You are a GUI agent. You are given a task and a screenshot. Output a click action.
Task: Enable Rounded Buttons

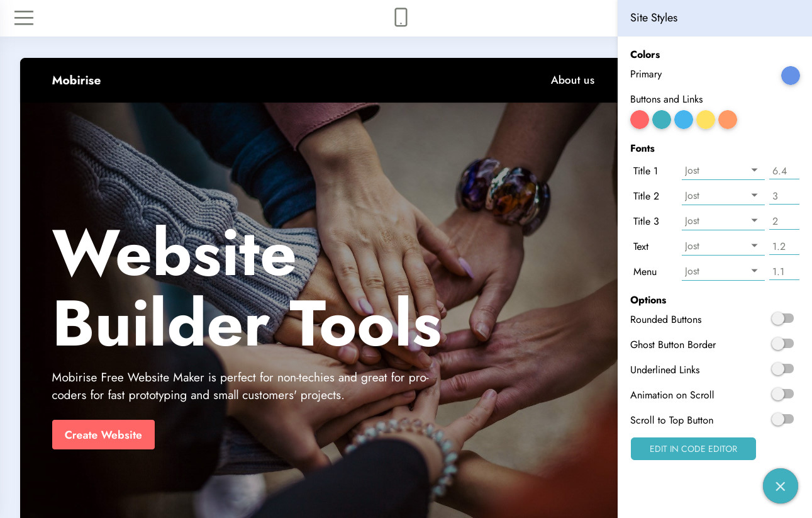pyautogui.click(x=782, y=318)
